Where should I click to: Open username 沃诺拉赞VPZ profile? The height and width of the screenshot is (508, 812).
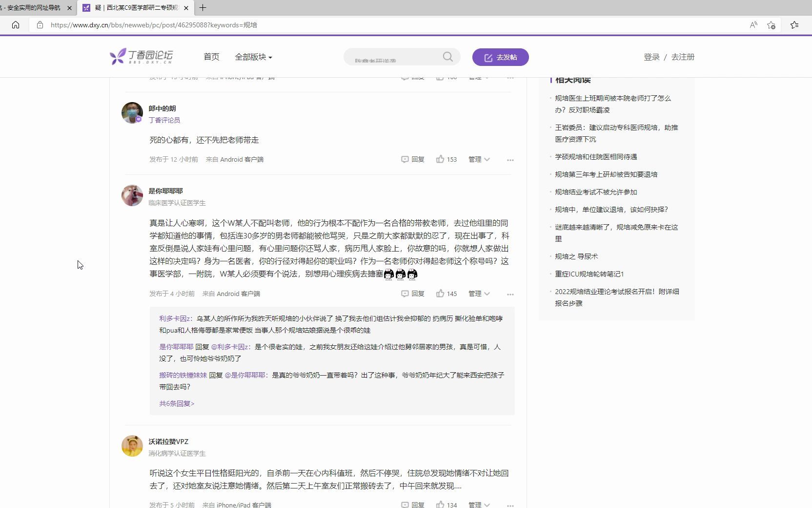(168, 442)
